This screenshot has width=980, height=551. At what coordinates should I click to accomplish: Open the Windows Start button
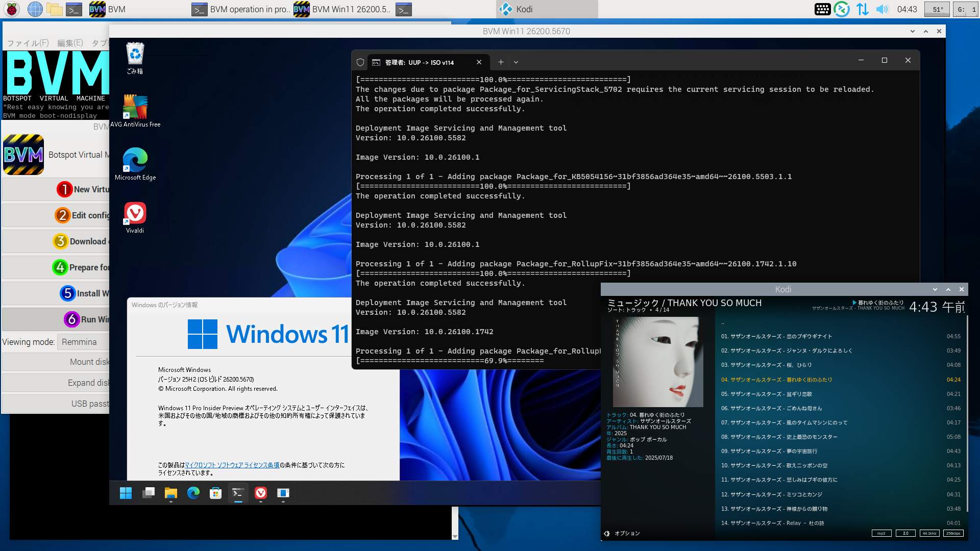coord(126,493)
